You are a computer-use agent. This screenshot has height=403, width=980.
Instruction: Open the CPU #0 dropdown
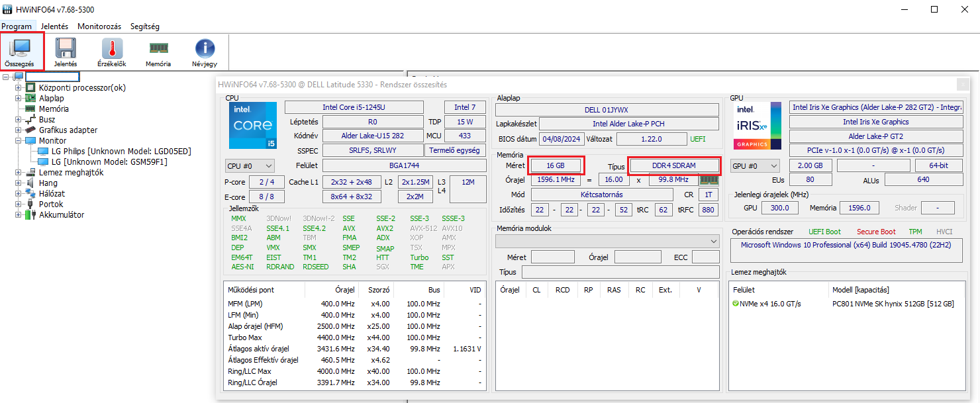tap(250, 165)
